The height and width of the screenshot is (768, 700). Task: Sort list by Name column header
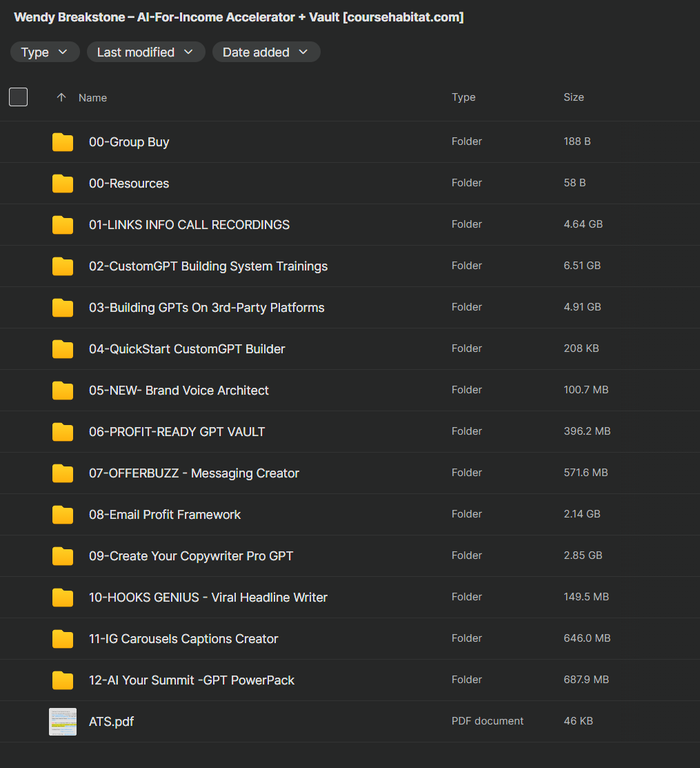[x=92, y=97]
